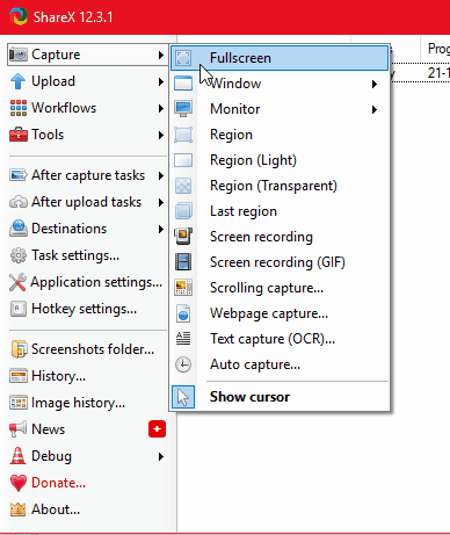Expand the Window submenu arrow
Image resolution: width=450 pixels, height=535 pixels.
[x=374, y=84]
